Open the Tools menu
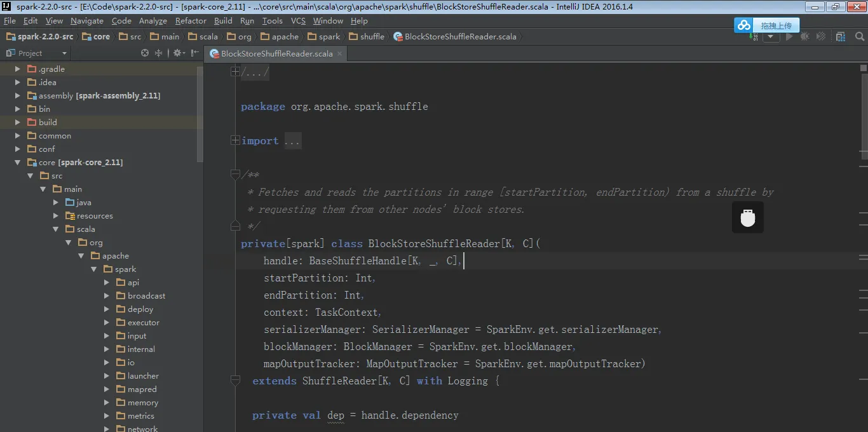Screen dimensions: 868x432 point(273,21)
